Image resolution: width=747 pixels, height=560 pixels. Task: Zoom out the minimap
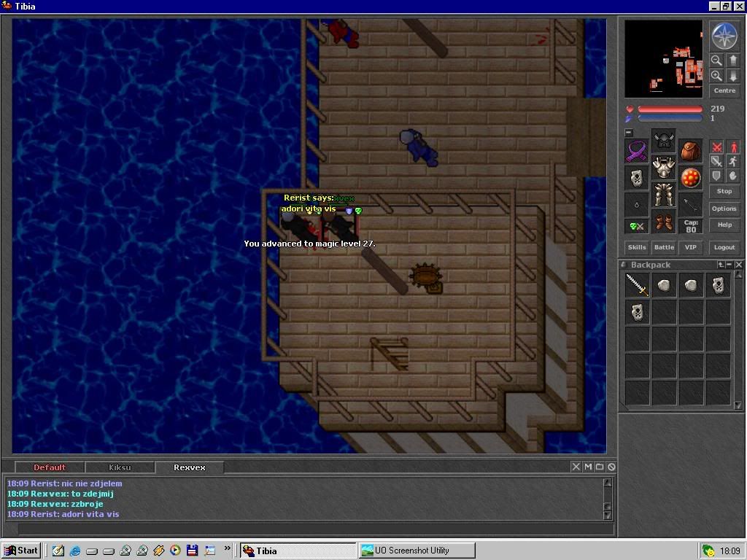tap(716, 60)
